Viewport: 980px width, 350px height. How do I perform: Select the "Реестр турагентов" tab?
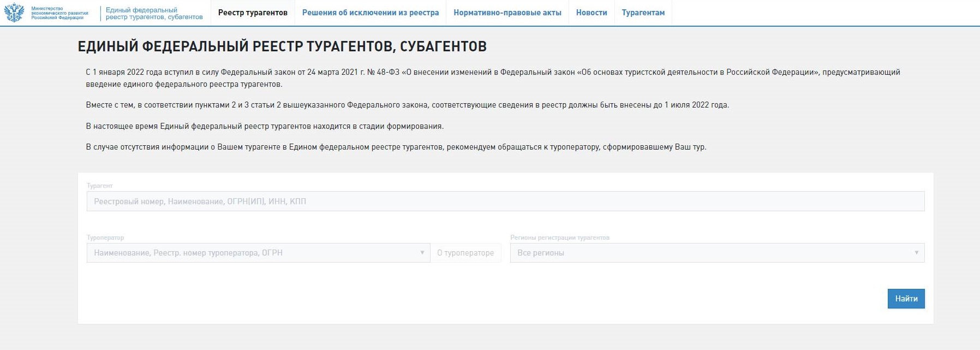click(x=253, y=13)
